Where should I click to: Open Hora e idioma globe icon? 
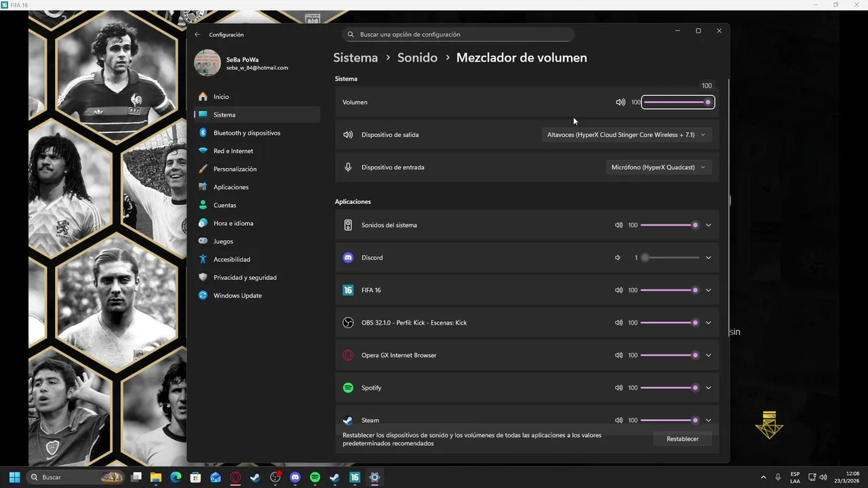point(203,223)
